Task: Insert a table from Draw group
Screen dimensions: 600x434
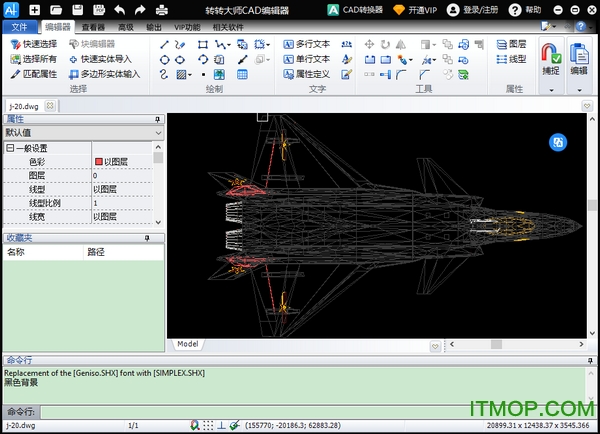Action: click(x=242, y=74)
